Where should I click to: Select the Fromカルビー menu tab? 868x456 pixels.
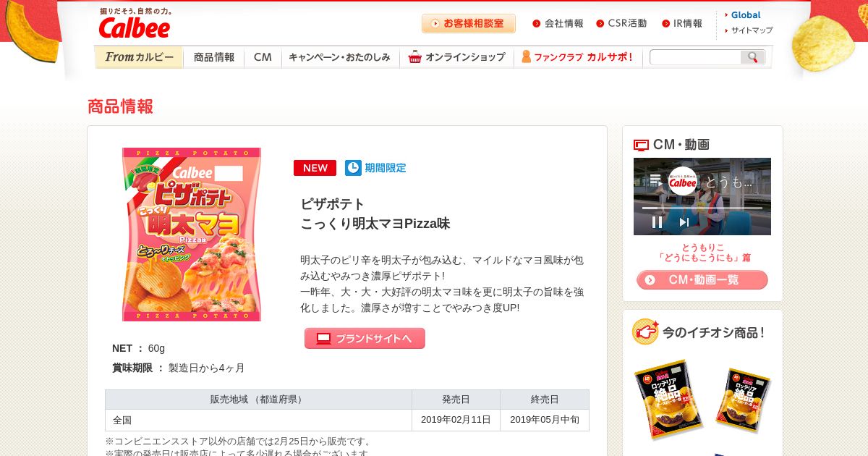click(139, 57)
